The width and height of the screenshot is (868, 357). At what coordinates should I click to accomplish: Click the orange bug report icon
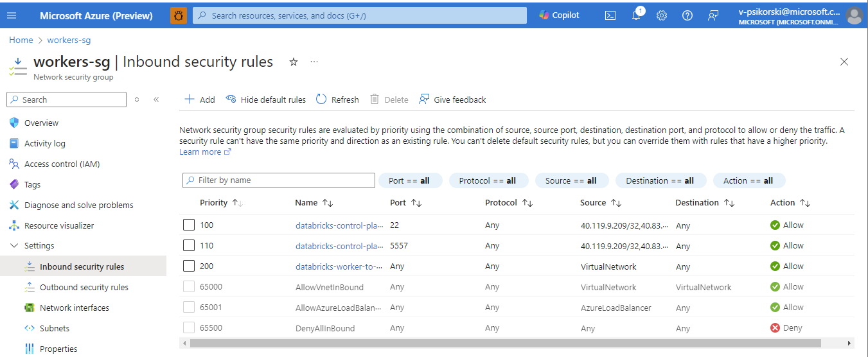[x=179, y=15]
